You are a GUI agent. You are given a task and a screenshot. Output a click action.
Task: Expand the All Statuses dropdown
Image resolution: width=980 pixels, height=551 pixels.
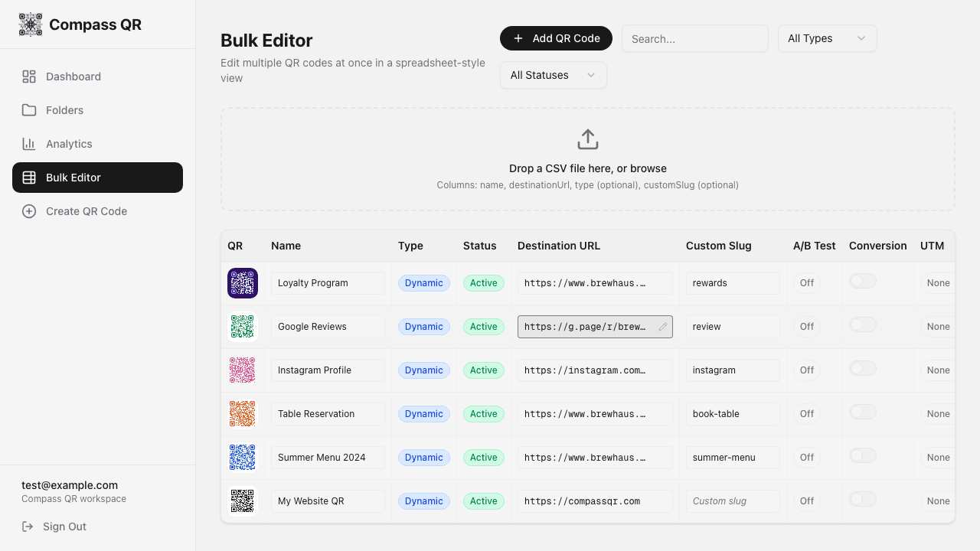click(553, 75)
